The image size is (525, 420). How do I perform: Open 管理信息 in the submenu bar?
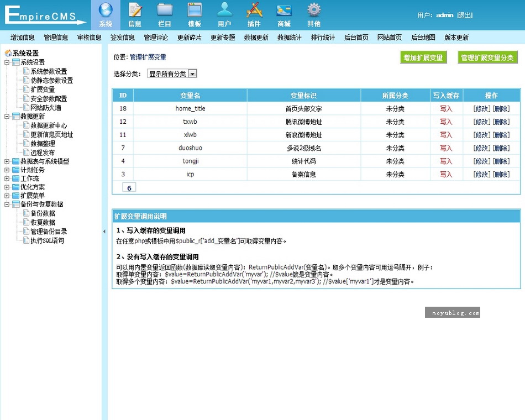56,38
